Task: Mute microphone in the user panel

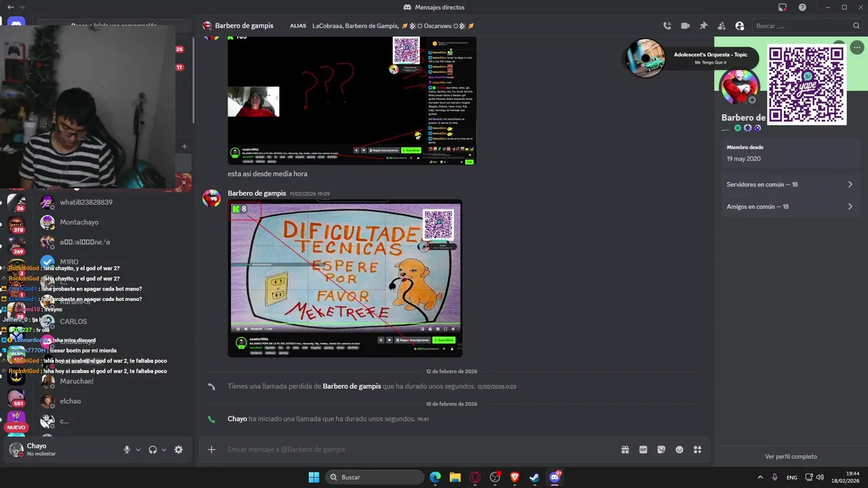Action: point(127,449)
